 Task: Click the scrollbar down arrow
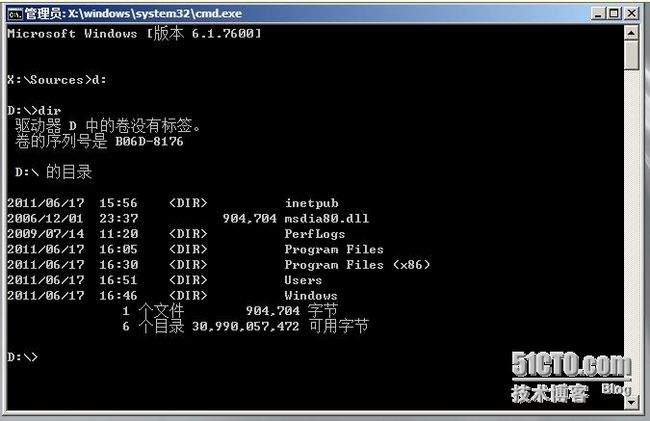point(631,402)
